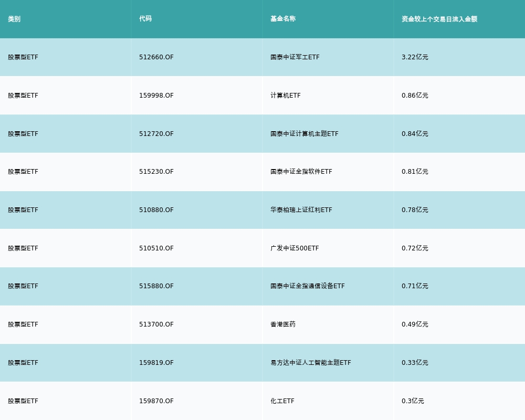Select code 159870.OF
This screenshot has height=420, width=525.
156,401
